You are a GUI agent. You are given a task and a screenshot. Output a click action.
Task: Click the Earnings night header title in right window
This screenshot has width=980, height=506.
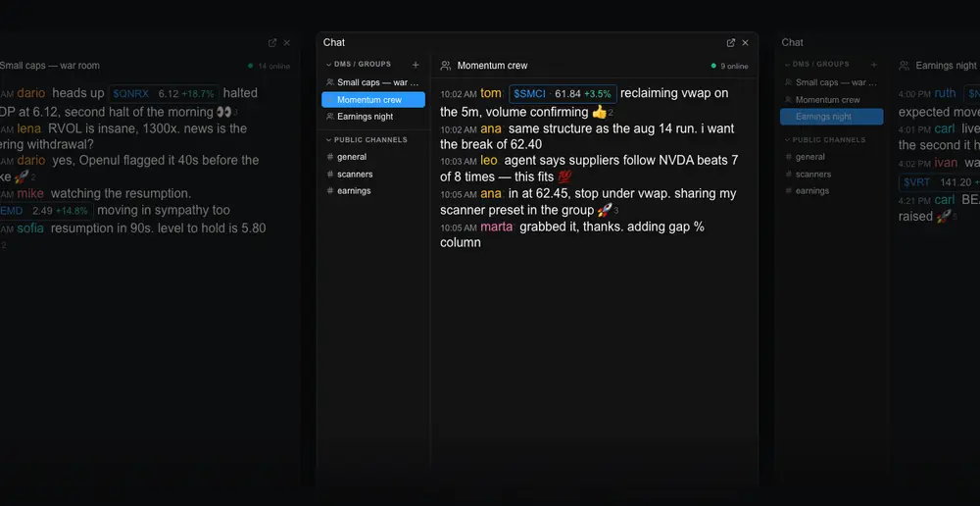click(947, 66)
